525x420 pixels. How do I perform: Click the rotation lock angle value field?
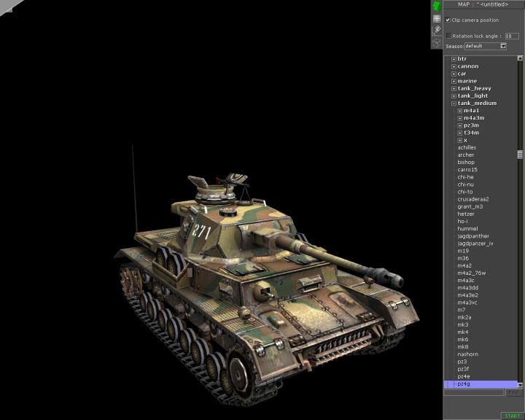(x=511, y=35)
